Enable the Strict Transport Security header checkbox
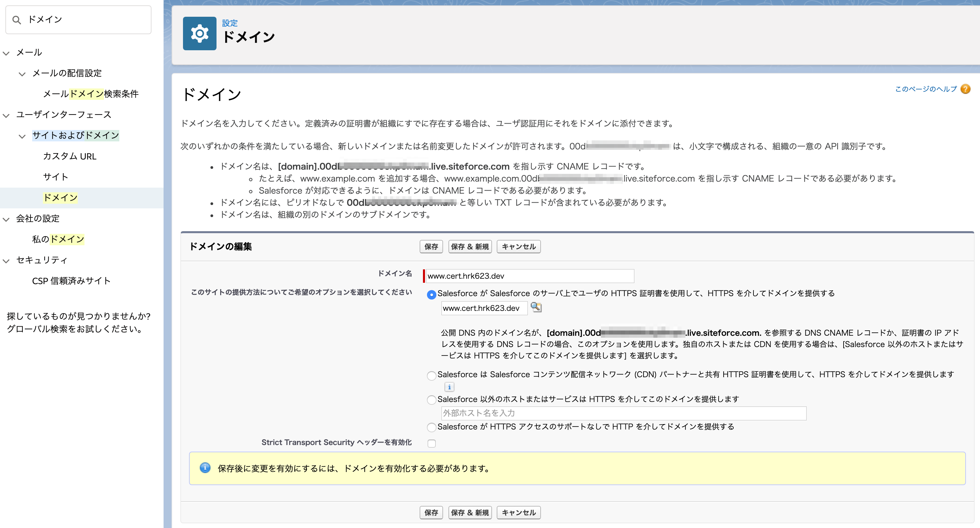 pos(431,443)
